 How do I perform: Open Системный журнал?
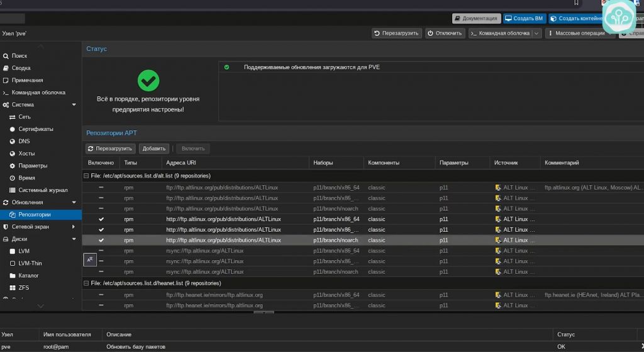(x=43, y=190)
